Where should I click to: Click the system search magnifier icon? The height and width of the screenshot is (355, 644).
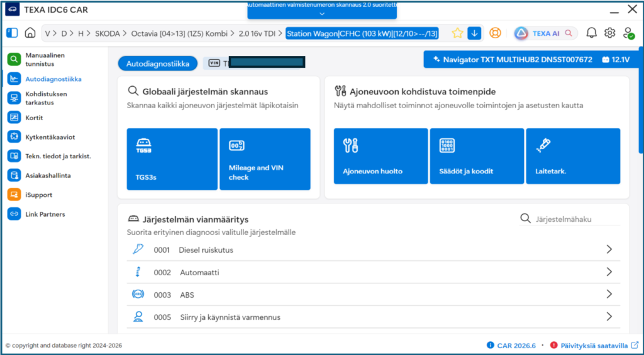pos(525,218)
